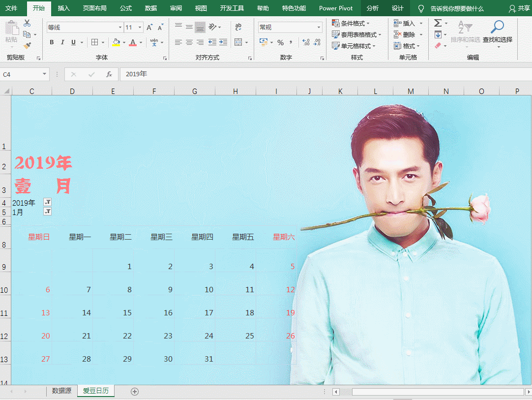The width and height of the screenshot is (532, 400).
Task: Center text horizontally
Action: tap(189, 42)
